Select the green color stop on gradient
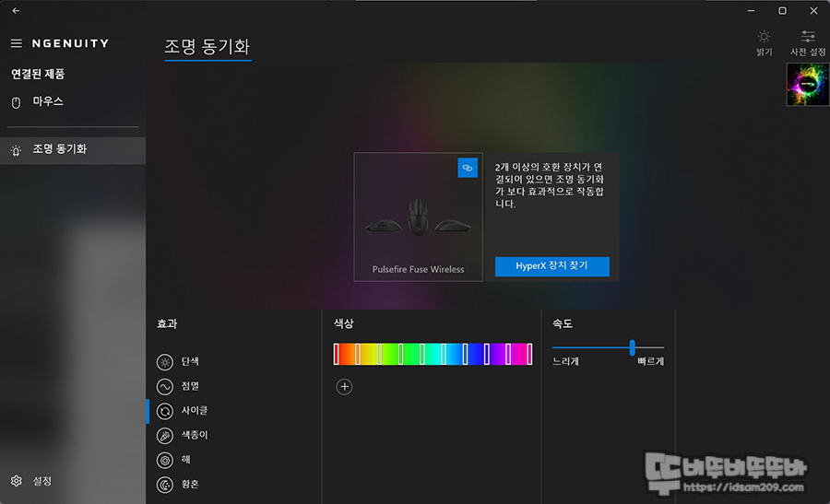The image size is (830, 504). coord(401,354)
